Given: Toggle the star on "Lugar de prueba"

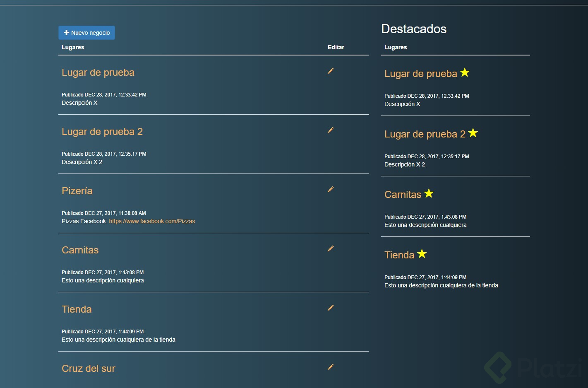Looking at the screenshot, I should (x=465, y=72).
